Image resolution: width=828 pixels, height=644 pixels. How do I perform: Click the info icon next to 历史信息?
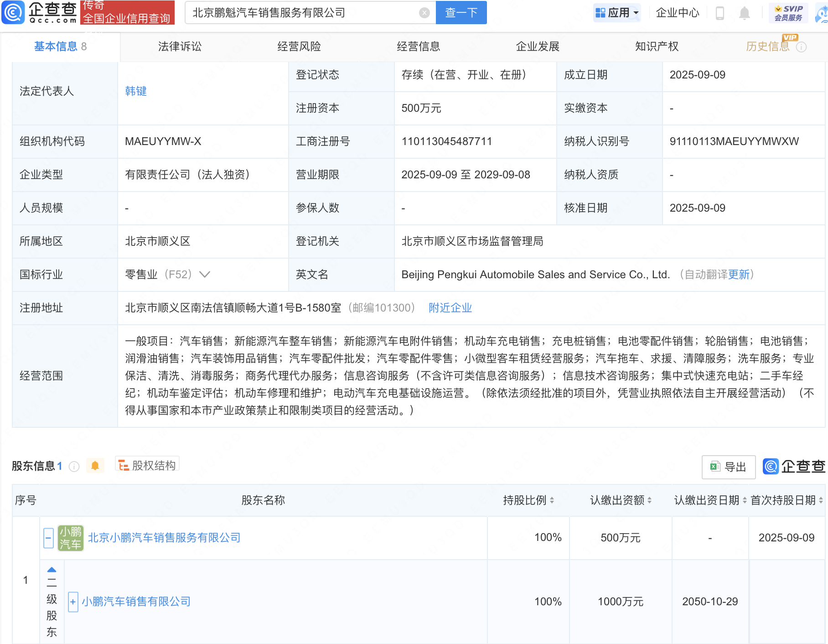801,47
